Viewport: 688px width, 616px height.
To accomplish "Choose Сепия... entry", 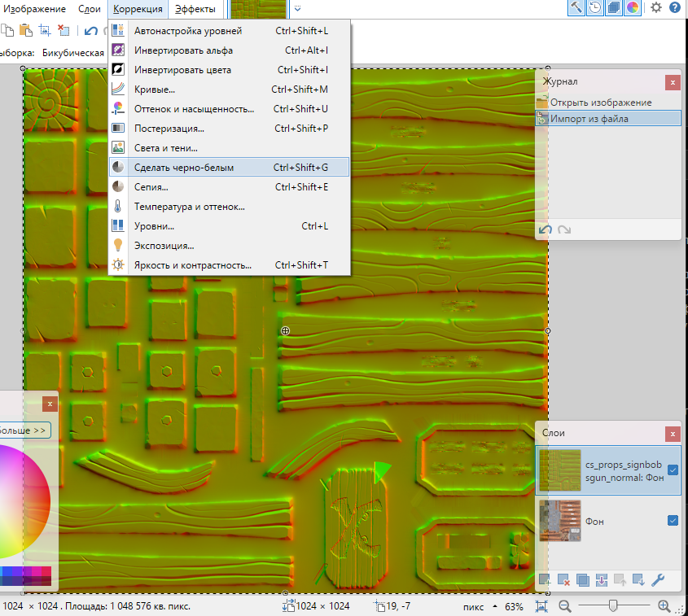I will [x=229, y=187].
